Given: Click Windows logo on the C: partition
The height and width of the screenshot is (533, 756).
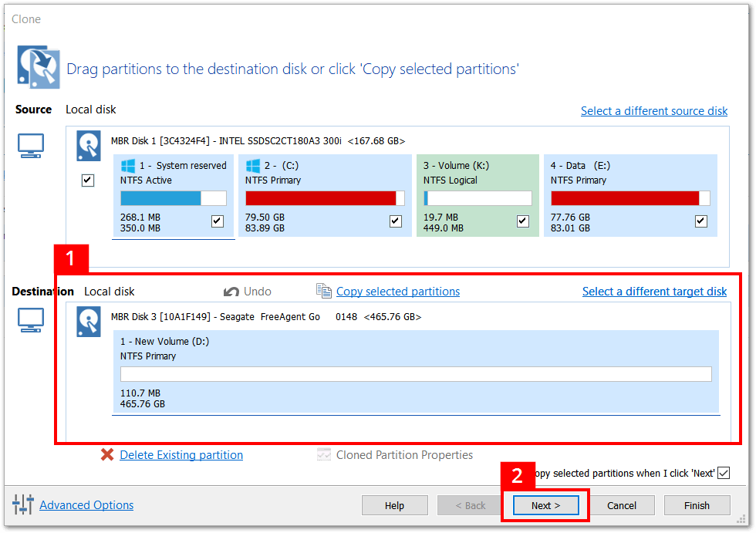Looking at the screenshot, I should point(253,166).
